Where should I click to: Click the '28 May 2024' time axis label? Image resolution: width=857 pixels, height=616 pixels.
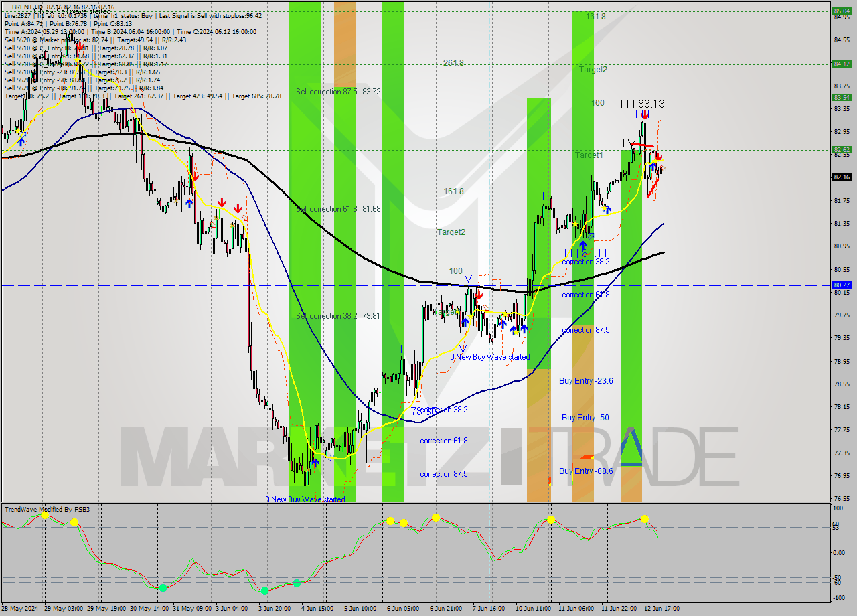tap(19, 609)
